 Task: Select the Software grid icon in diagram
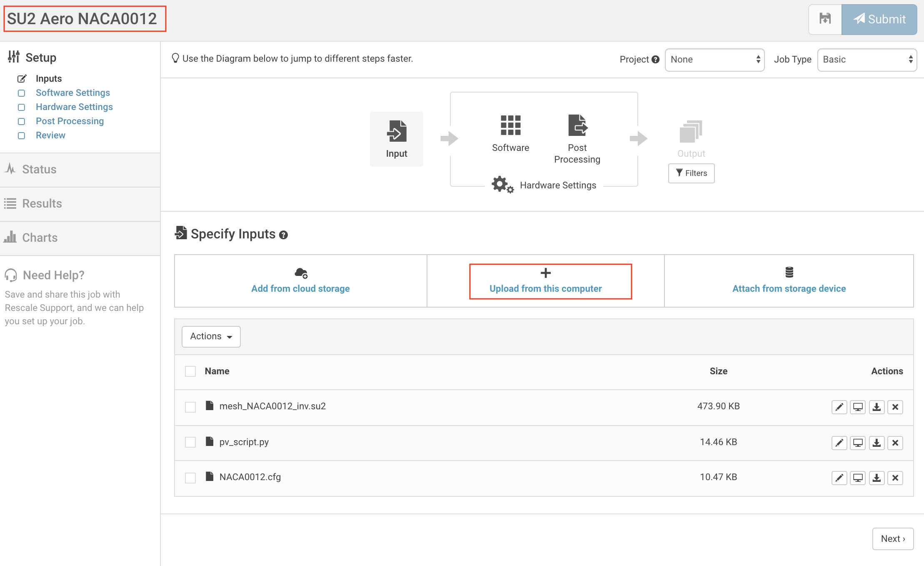click(510, 125)
